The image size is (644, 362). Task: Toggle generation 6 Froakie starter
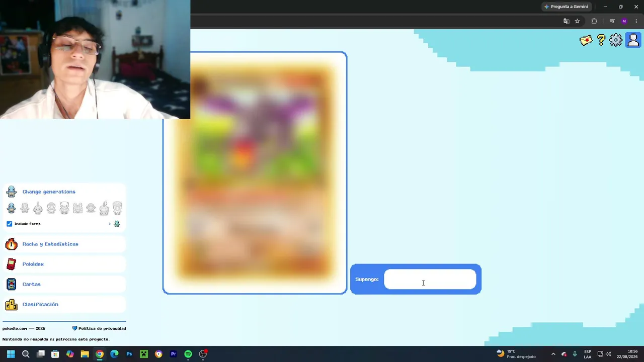click(x=77, y=208)
